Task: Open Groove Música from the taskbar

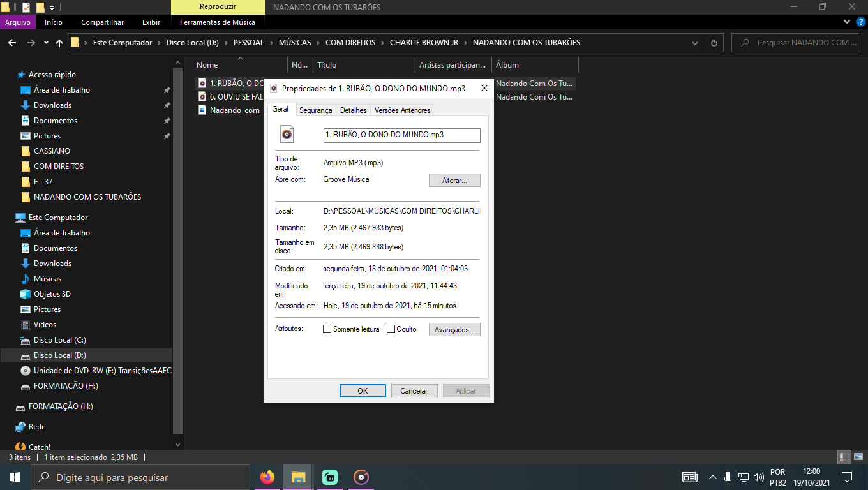Action: [361, 477]
